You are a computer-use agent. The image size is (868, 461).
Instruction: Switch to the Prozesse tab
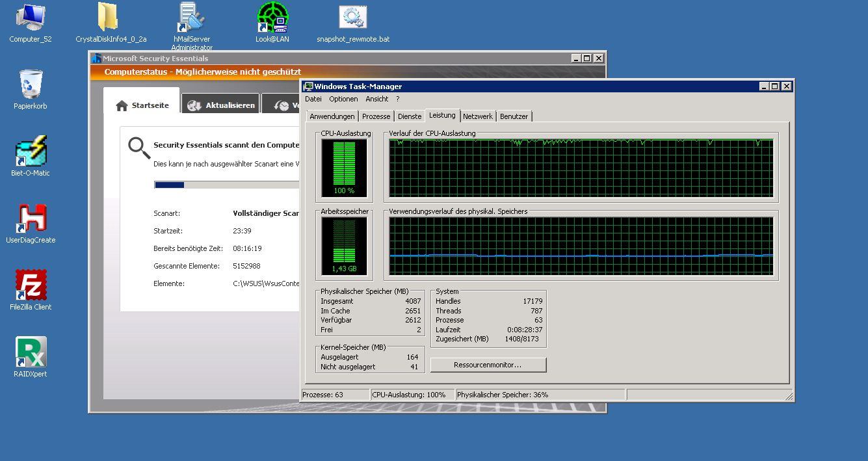tap(376, 116)
